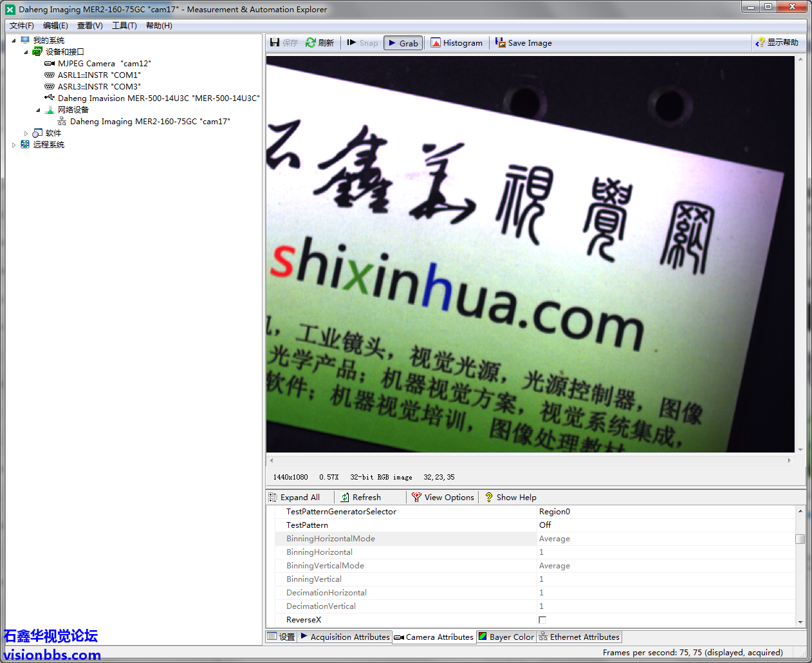Screen dimensions: 812x663
Task: Click the attributes list scroll down arrow
Action: (800, 622)
